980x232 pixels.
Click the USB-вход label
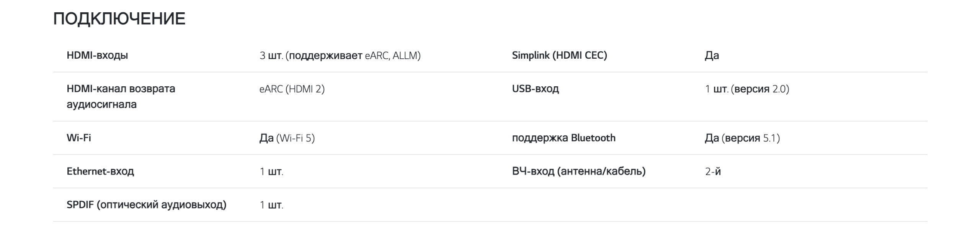(x=535, y=89)
